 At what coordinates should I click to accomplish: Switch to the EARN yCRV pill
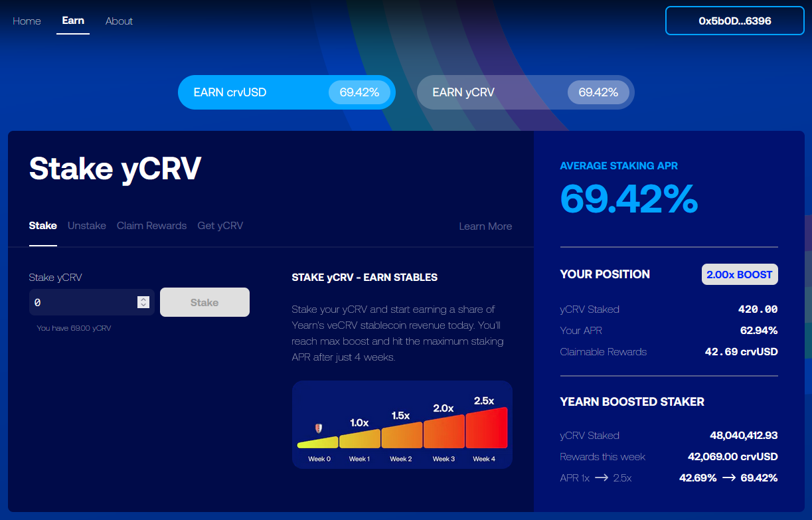click(x=525, y=92)
